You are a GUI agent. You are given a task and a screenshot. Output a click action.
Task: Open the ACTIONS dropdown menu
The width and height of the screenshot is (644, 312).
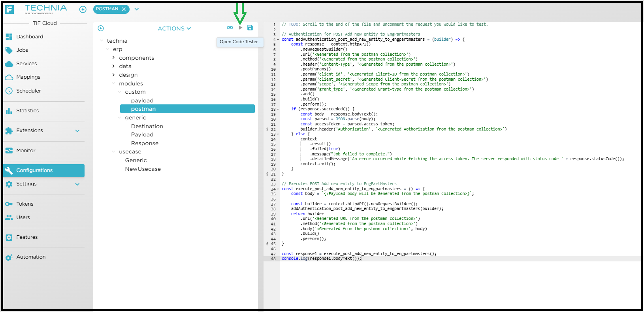point(174,28)
